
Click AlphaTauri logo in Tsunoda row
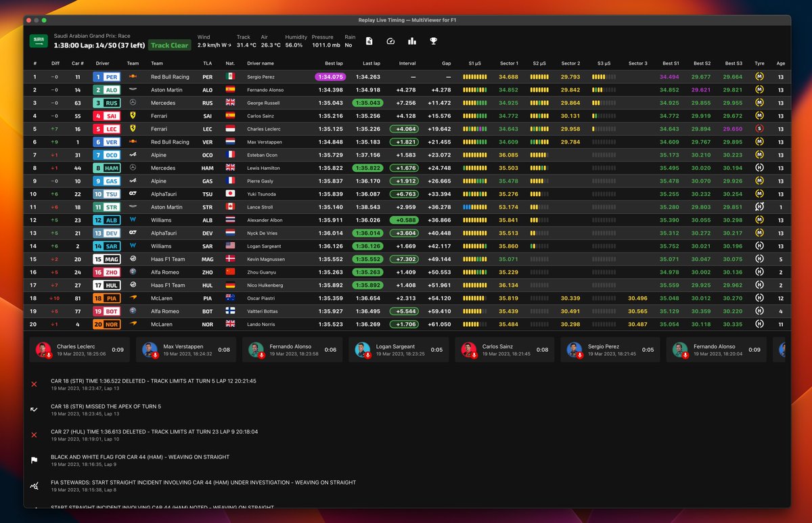tap(133, 194)
